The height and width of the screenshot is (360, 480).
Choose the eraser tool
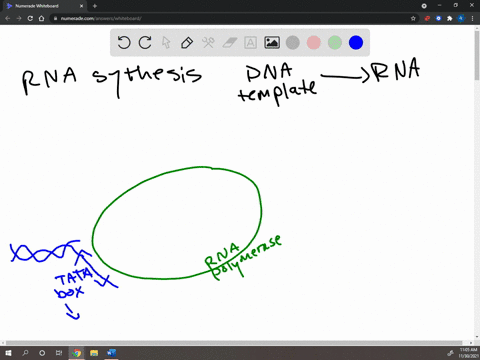click(229, 43)
